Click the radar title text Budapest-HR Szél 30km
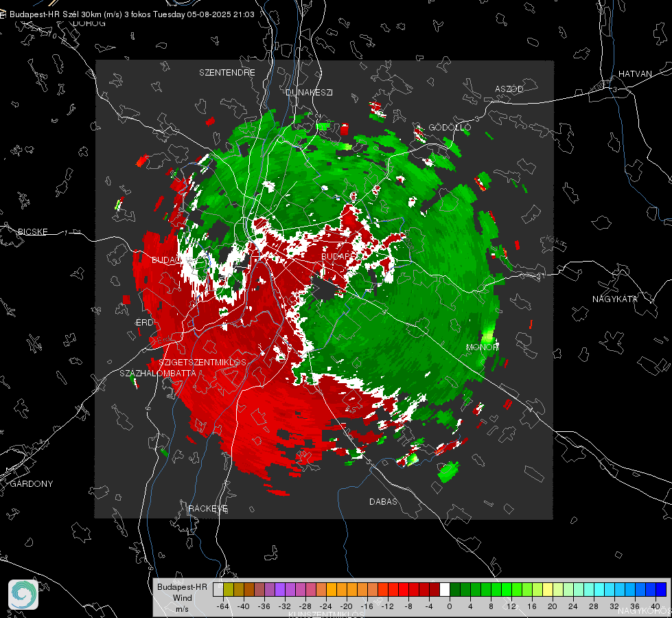 [x=55, y=14]
